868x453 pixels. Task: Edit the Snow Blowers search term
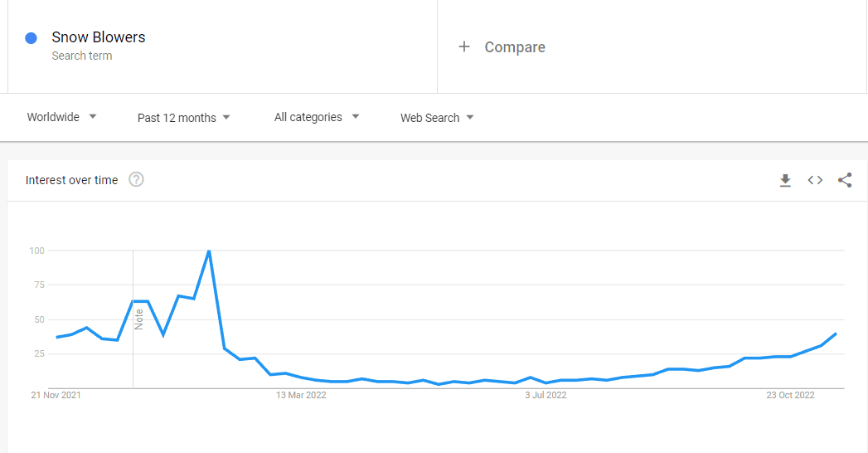[99, 37]
